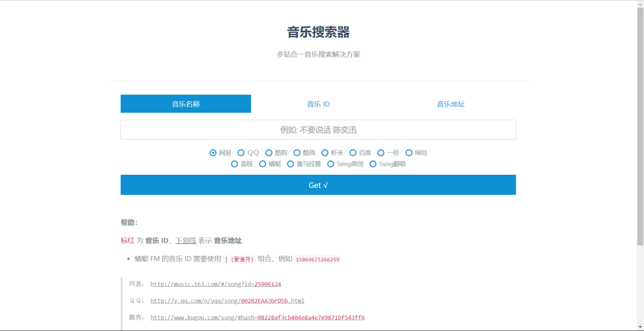Pick the 5sing原创 radio option
Image resolution: width=644 pixels, height=331 pixels.
pyautogui.click(x=330, y=164)
